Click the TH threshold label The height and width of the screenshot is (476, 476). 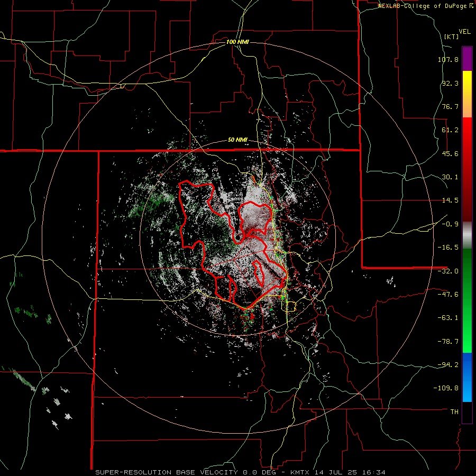coord(454,412)
